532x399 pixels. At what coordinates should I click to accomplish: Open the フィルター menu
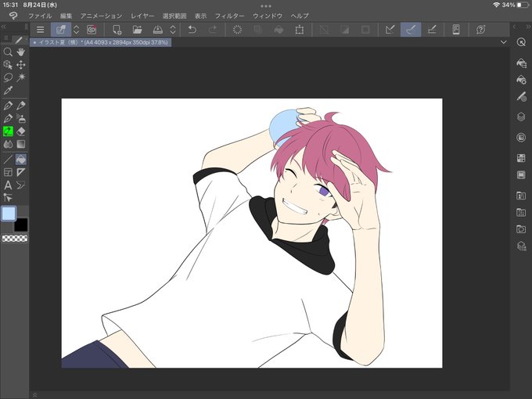[x=229, y=16]
